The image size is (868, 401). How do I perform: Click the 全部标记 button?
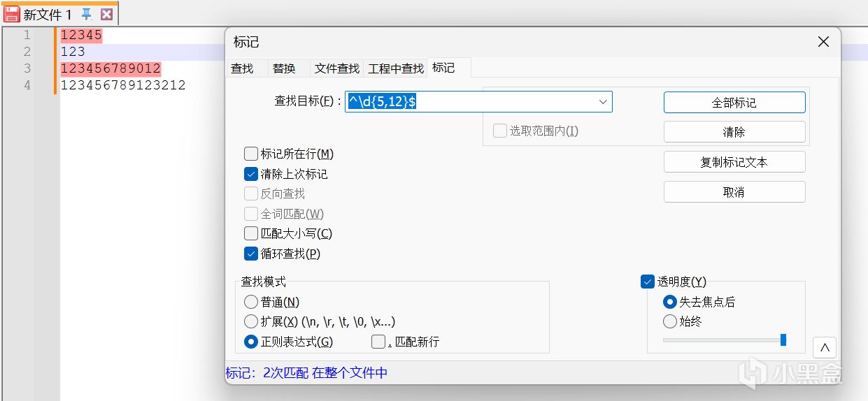click(x=734, y=103)
